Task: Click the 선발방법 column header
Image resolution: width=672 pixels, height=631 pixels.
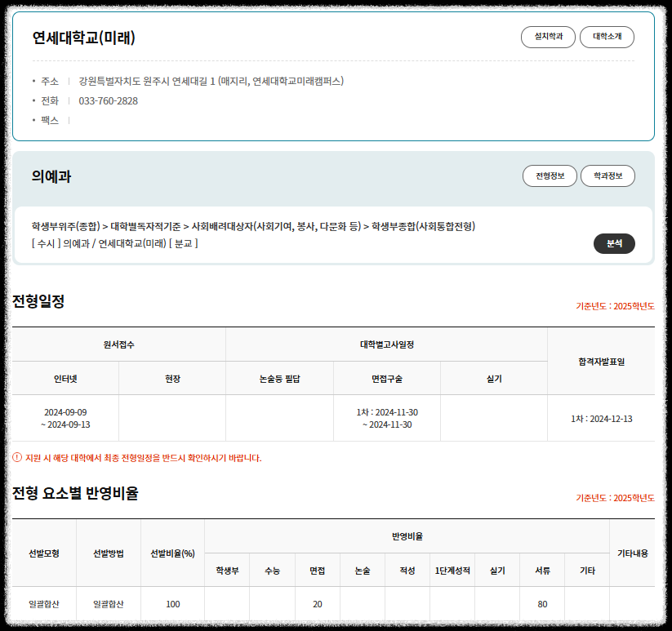Action: 109,553
